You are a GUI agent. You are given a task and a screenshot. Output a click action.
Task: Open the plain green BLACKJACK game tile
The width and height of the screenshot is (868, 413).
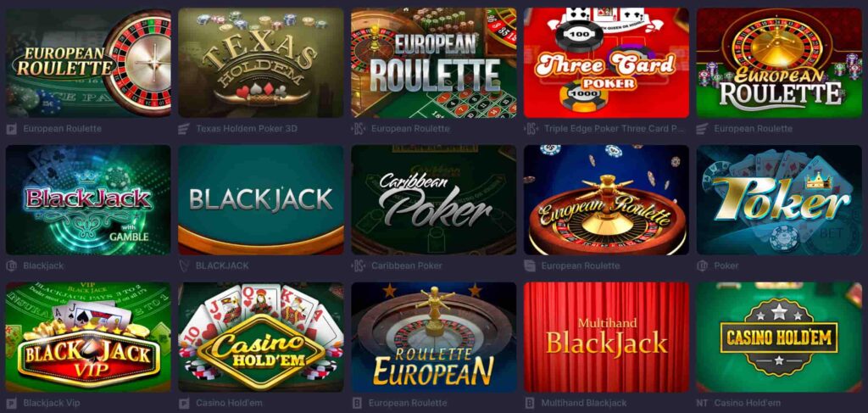point(261,200)
